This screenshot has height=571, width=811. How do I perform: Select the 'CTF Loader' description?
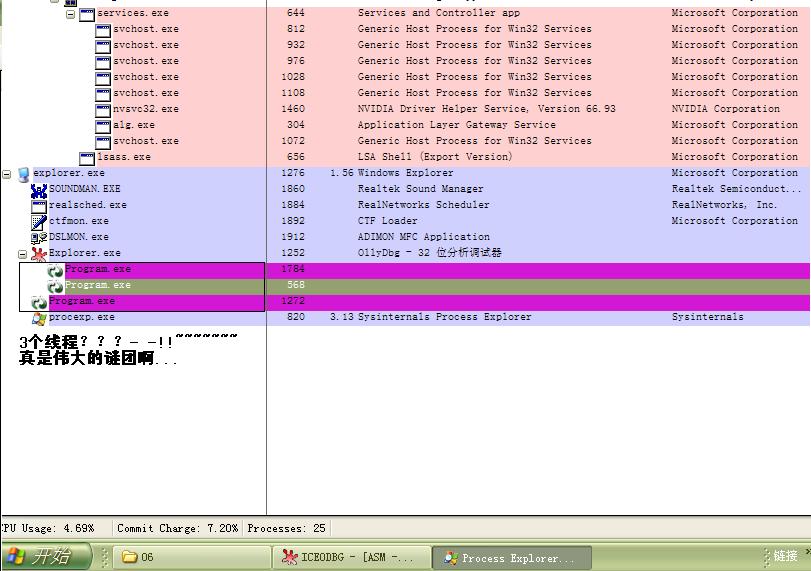click(387, 221)
